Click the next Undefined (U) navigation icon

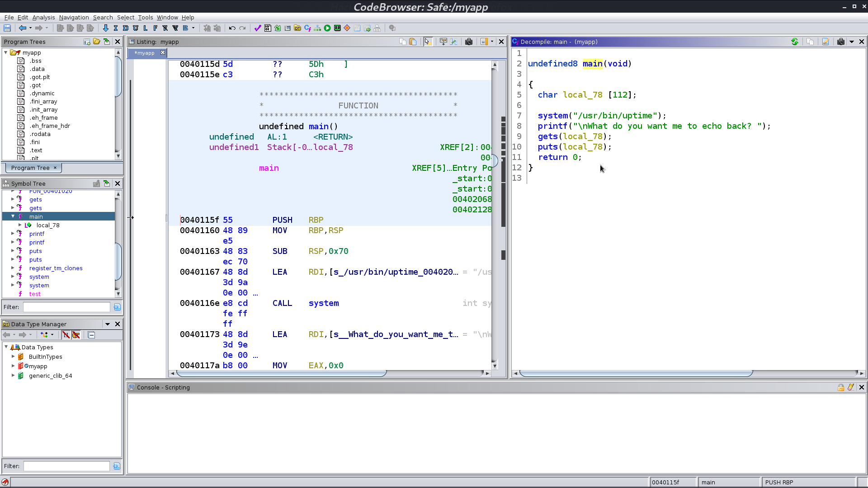[136, 28]
